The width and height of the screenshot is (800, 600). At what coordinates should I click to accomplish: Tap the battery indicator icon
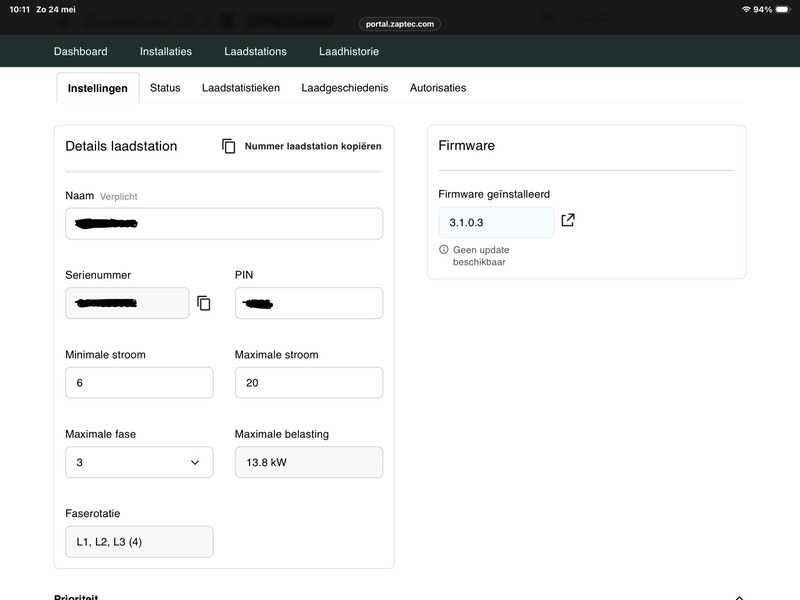(x=783, y=9)
